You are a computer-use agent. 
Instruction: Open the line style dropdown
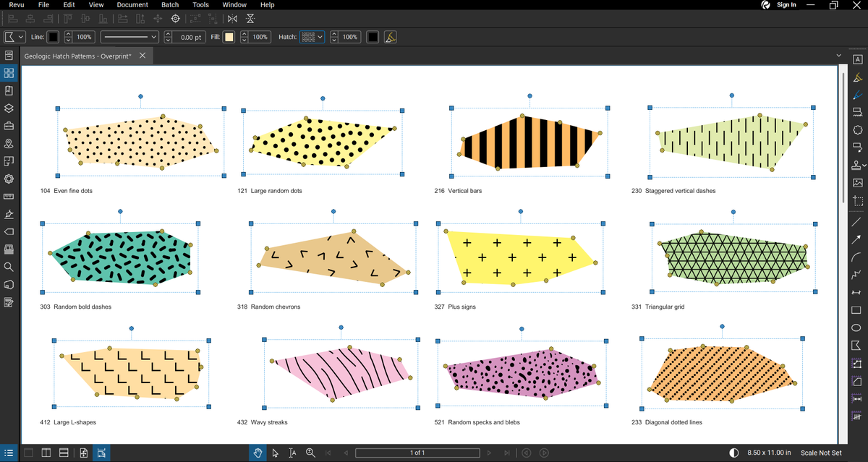pos(130,37)
